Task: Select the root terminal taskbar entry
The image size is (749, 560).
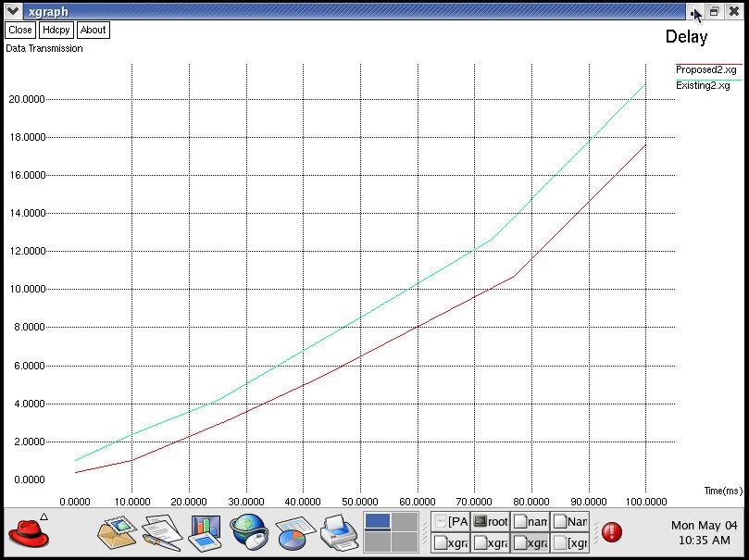Action: (491, 522)
